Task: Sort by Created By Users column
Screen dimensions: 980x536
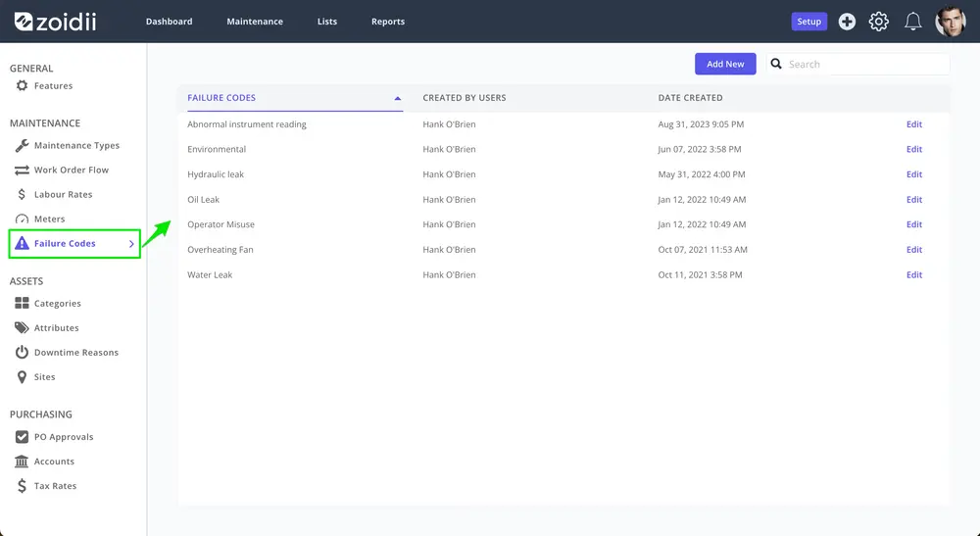Action: click(x=465, y=98)
